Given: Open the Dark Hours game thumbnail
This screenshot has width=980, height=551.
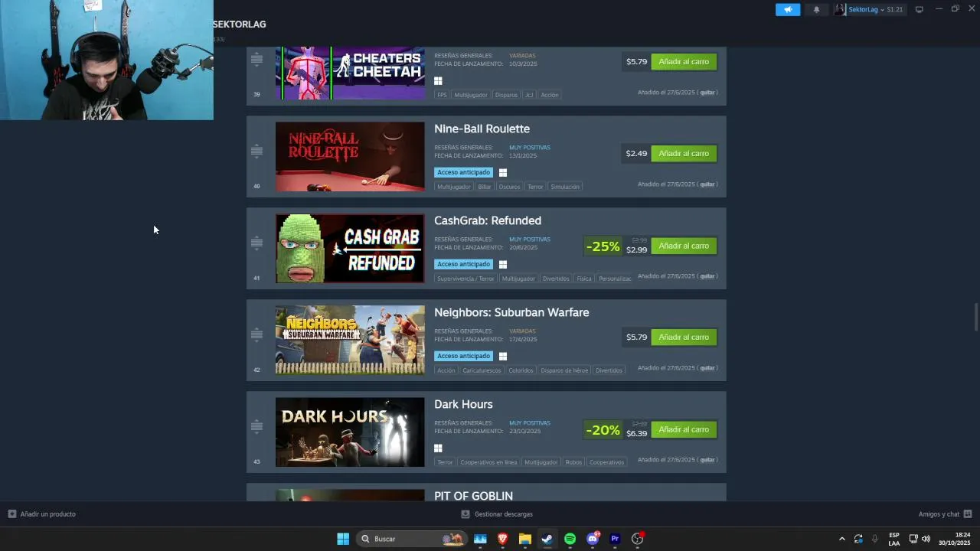Looking at the screenshot, I should point(350,432).
